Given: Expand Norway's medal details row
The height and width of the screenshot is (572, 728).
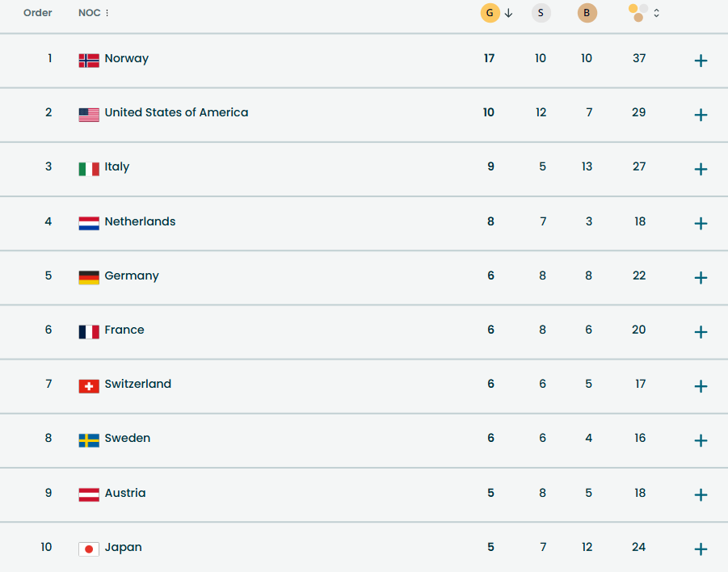Looking at the screenshot, I should coord(701,61).
